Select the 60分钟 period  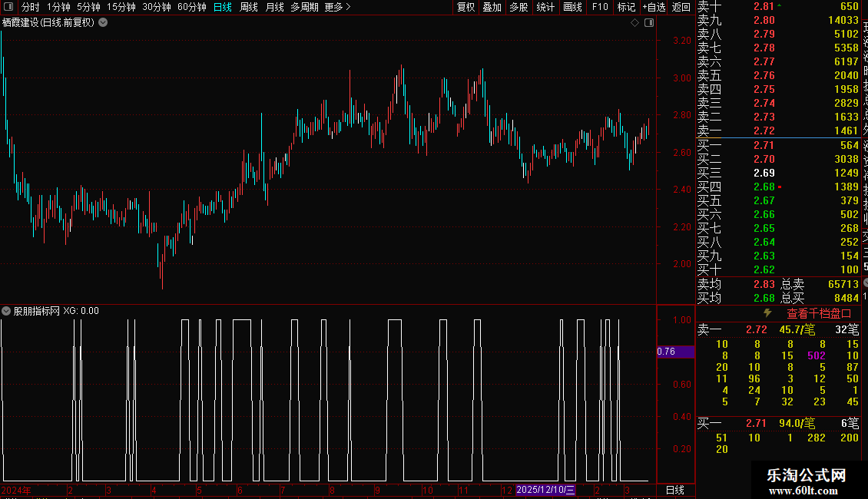coord(192,7)
